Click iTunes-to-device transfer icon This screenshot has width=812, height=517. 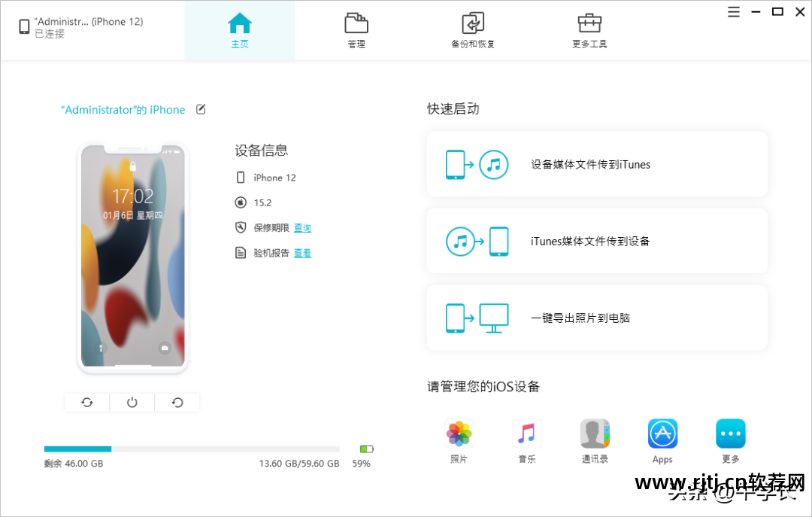pyautogui.click(x=477, y=242)
